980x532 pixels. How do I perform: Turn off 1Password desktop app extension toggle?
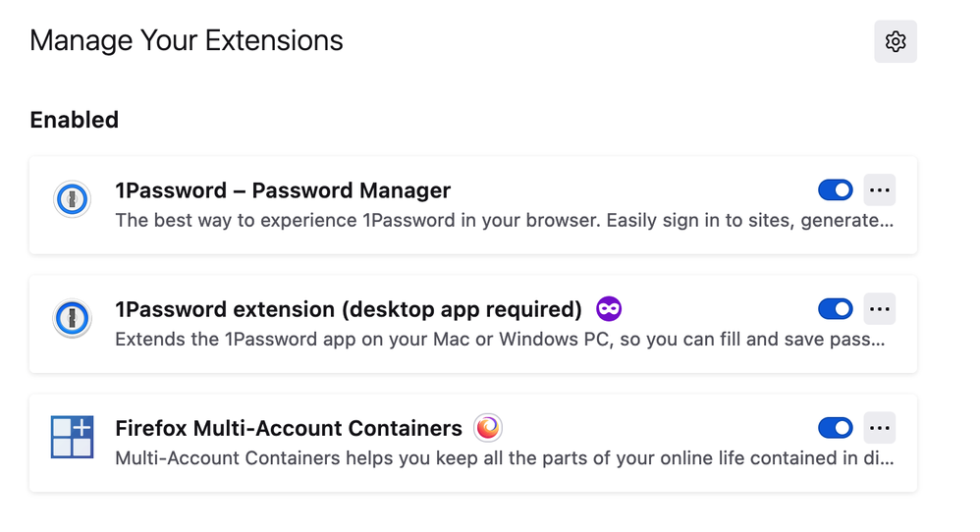click(835, 309)
